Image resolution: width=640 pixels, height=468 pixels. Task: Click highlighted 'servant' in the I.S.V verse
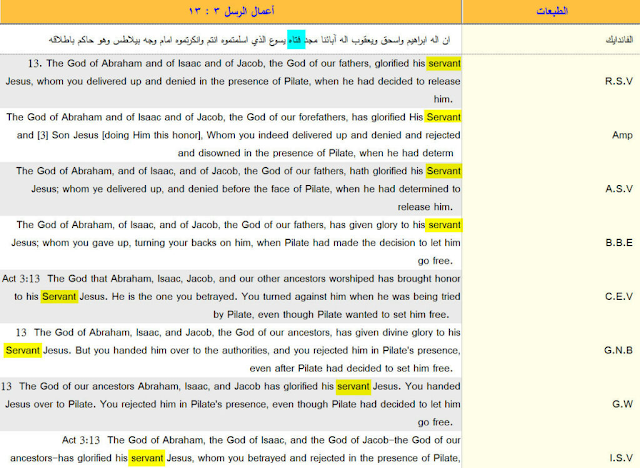(x=147, y=458)
